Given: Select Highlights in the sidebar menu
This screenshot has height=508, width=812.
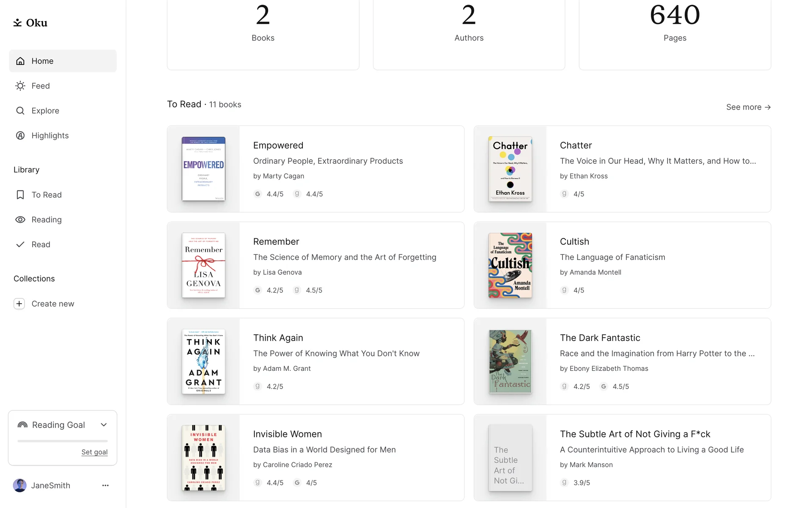Looking at the screenshot, I should (x=50, y=135).
